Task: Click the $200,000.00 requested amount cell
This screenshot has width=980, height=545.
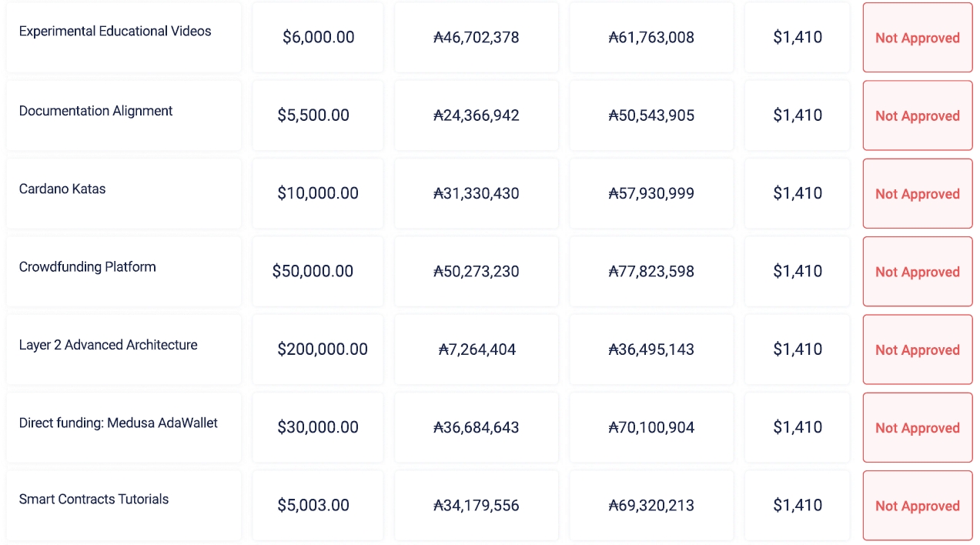Action: coord(322,349)
